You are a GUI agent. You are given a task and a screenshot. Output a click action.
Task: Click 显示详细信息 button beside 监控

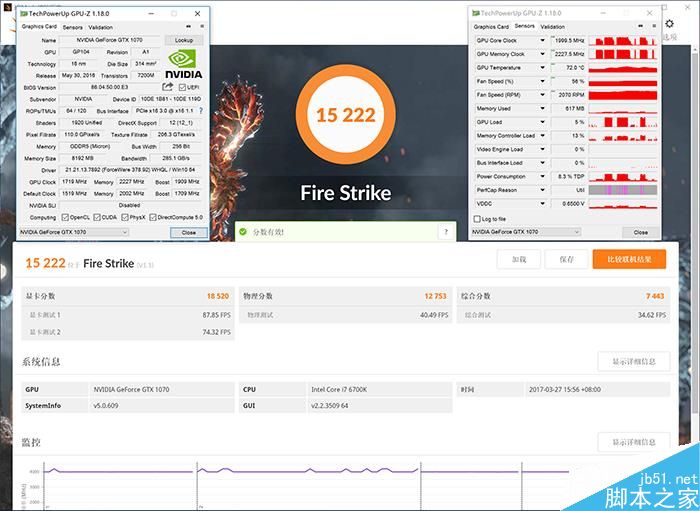[x=633, y=442]
